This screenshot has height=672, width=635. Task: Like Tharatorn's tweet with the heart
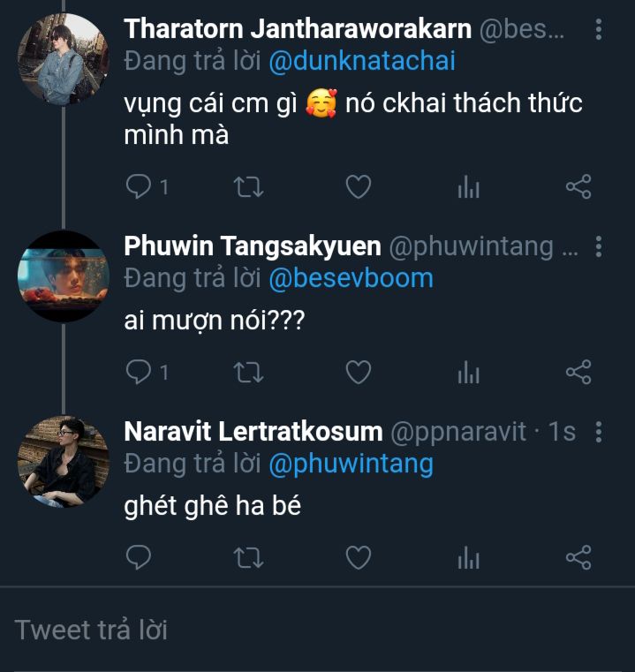[x=358, y=187]
